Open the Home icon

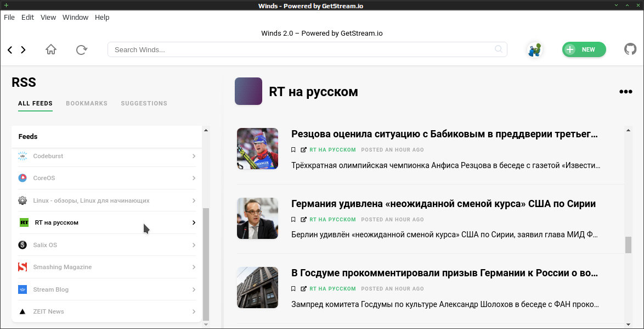point(51,50)
